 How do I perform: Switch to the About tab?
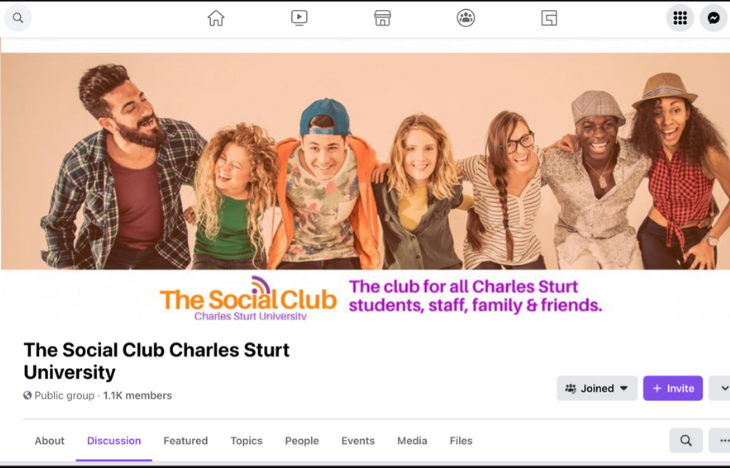coord(49,441)
